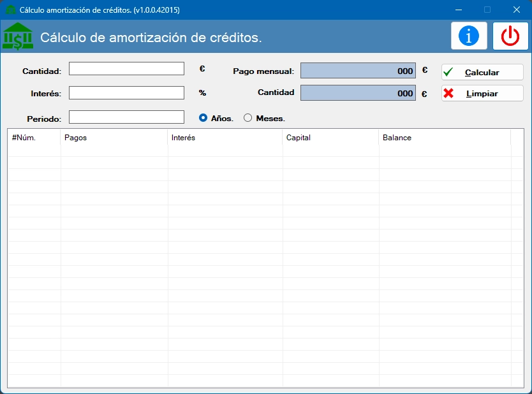The height and width of the screenshot is (394, 532).
Task: Click the app icon in title bar
Action: [10, 10]
